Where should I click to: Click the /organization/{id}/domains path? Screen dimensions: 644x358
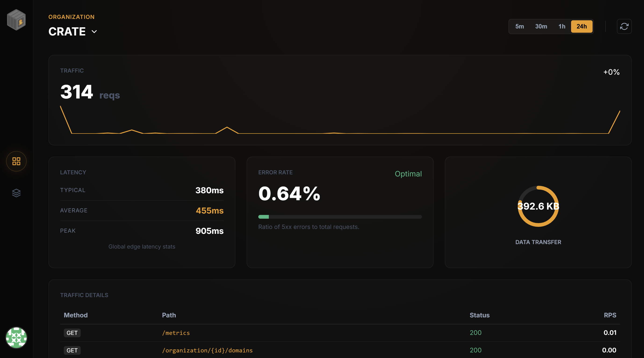point(208,350)
